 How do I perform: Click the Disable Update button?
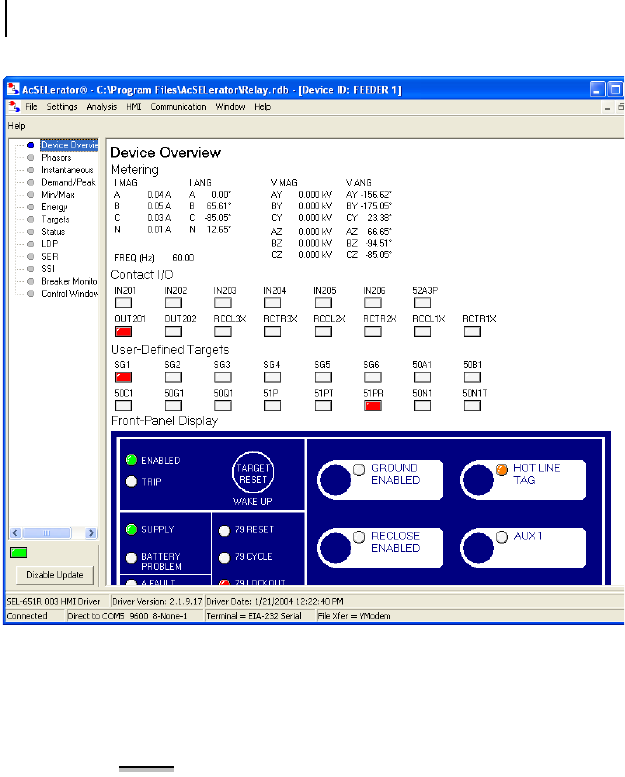(x=55, y=575)
